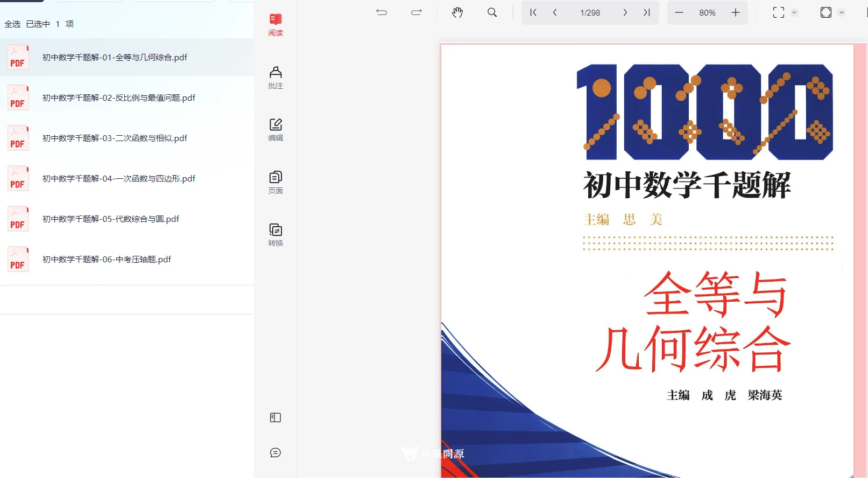Viewport: 868px width, 488px height.
Task: Zoom out with the minus button
Action: pos(679,12)
